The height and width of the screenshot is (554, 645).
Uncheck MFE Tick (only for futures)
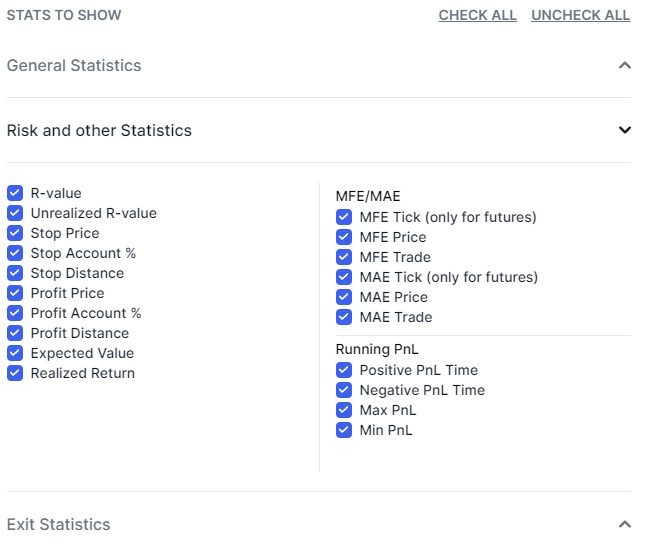[344, 217]
